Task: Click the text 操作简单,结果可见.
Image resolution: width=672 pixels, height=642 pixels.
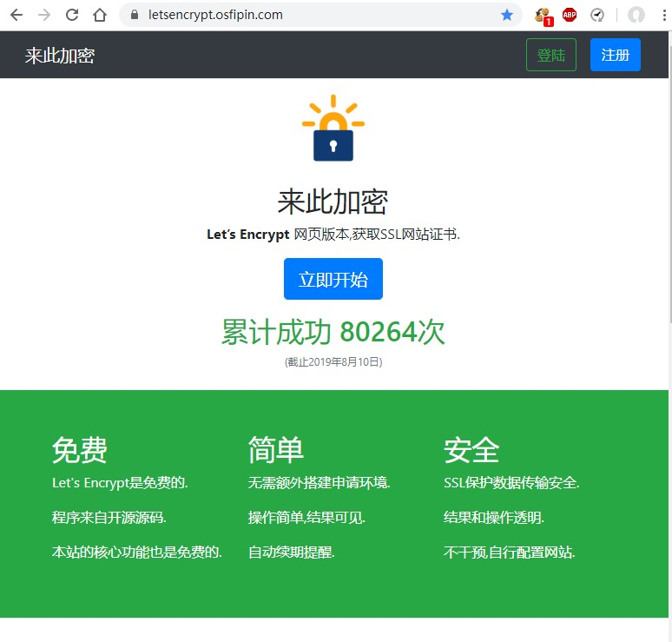Action: click(306, 518)
